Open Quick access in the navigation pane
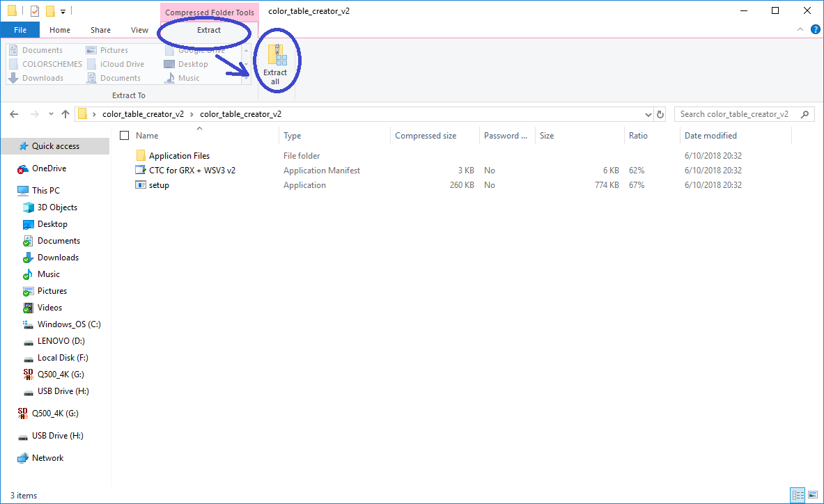 click(56, 146)
